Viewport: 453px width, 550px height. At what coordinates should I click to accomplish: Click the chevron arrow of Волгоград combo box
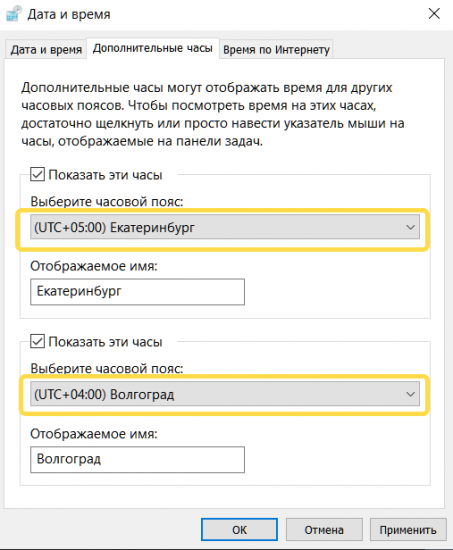click(x=410, y=394)
